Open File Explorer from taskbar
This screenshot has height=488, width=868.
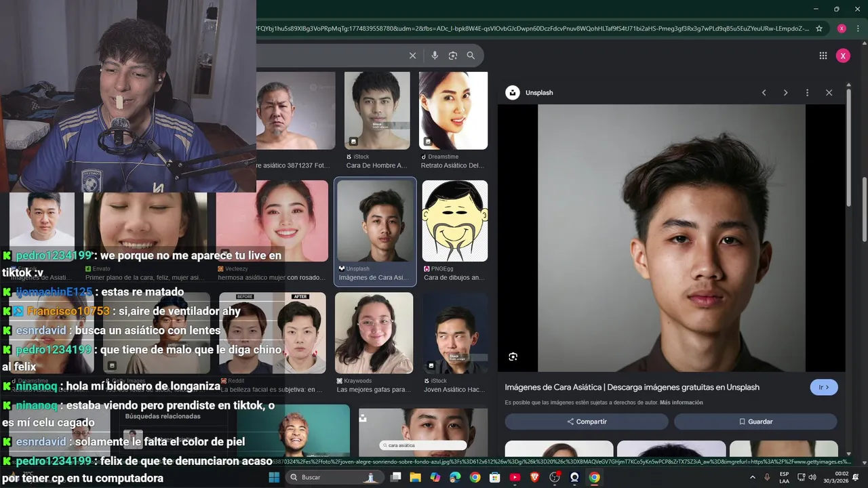(x=415, y=477)
